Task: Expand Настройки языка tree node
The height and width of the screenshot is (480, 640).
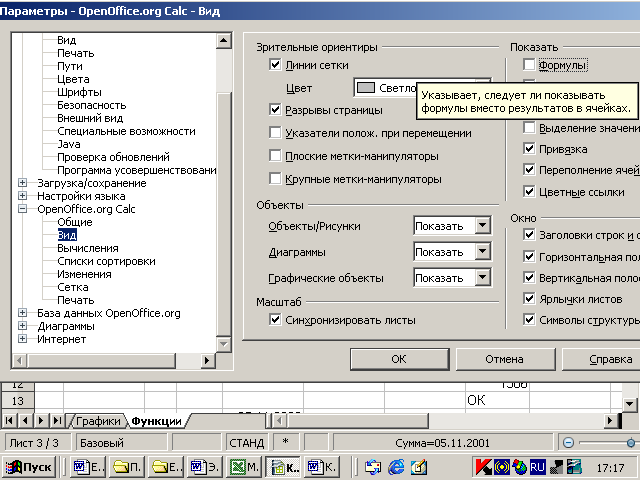Action: 22,196
